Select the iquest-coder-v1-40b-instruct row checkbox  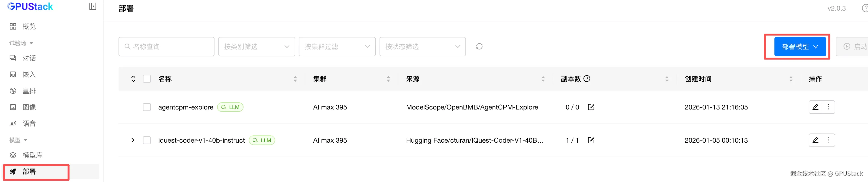(x=147, y=140)
